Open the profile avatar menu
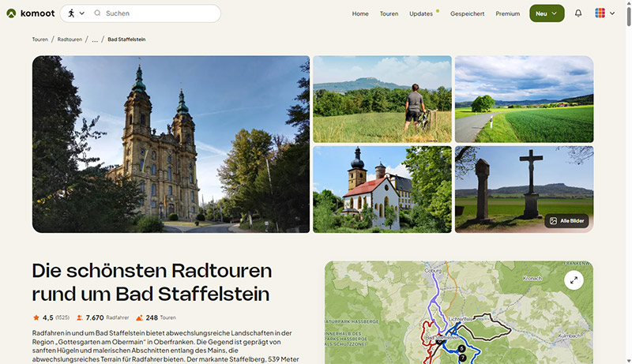Screen dimensions: 632x364 (x=604, y=13)
